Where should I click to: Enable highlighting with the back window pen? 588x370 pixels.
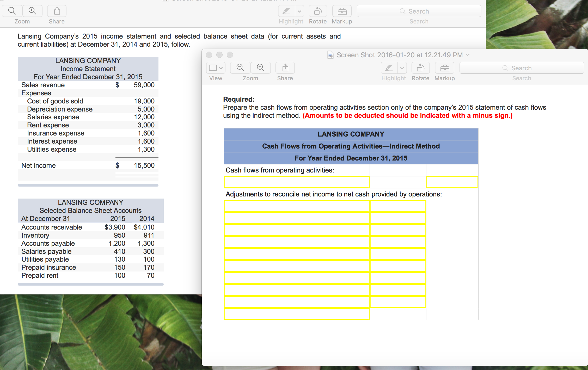287,11
